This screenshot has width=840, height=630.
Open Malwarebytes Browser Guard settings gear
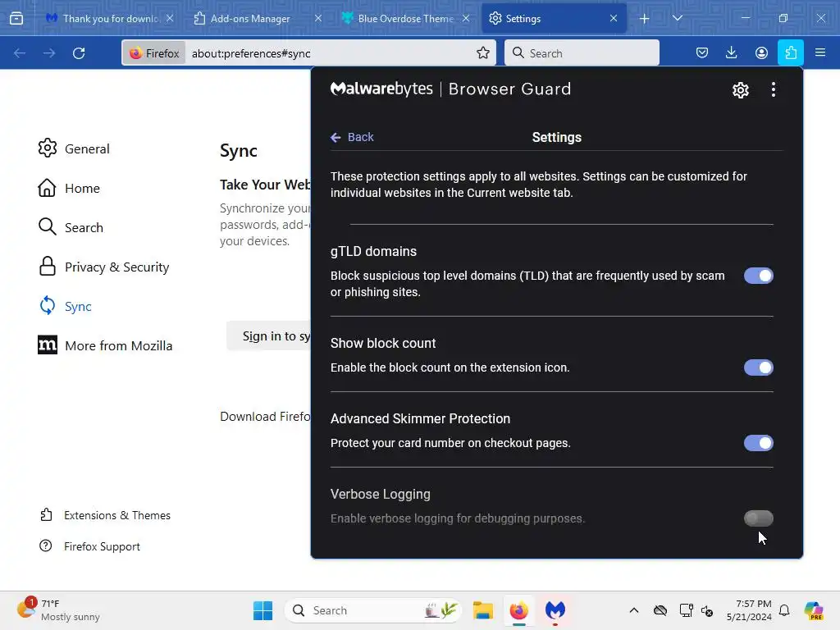point(741,90)
